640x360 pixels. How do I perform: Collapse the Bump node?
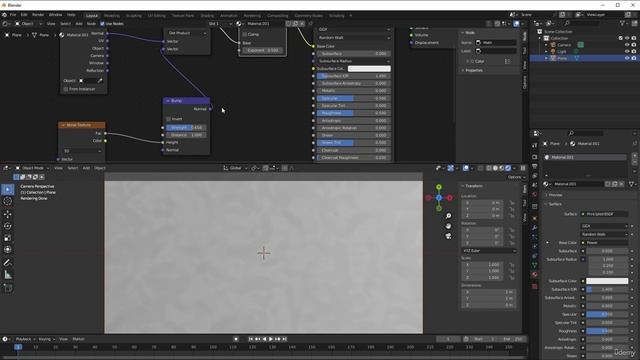[168, 101]
